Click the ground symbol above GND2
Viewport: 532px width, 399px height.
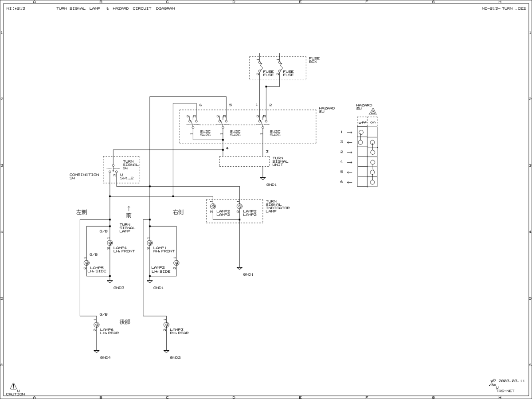tap(166, 351)
